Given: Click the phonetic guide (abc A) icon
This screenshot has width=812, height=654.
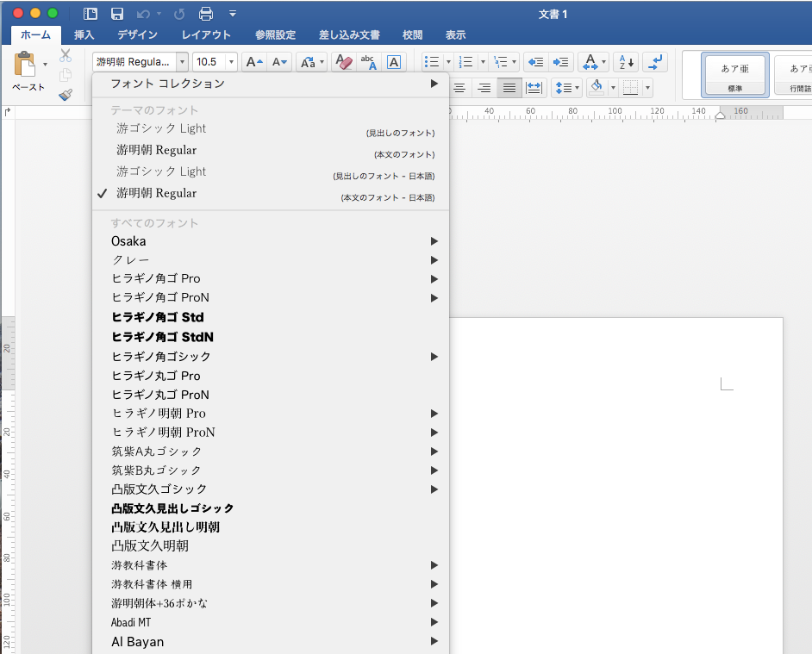Looking at the screenshot, I should pos(369,62).
